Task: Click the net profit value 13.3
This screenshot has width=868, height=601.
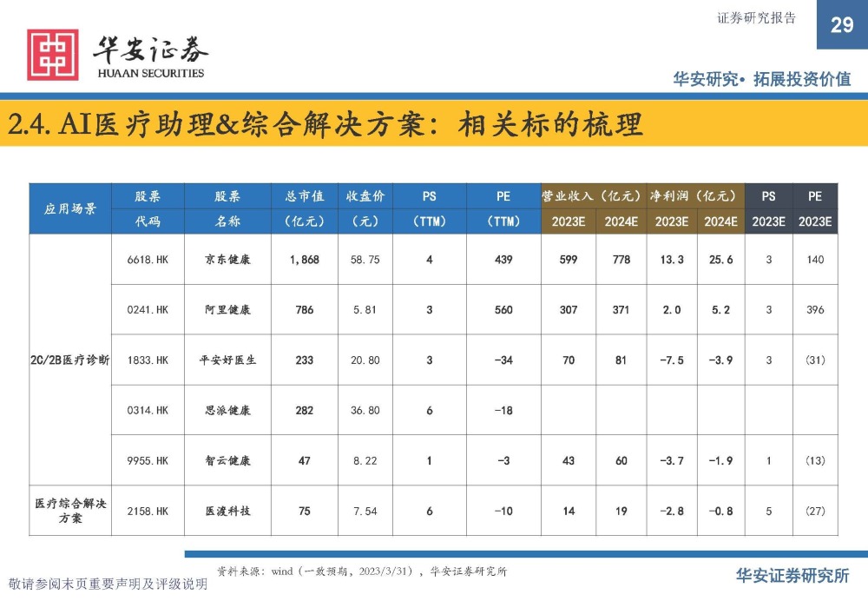Action: click(x=672, y=259)
